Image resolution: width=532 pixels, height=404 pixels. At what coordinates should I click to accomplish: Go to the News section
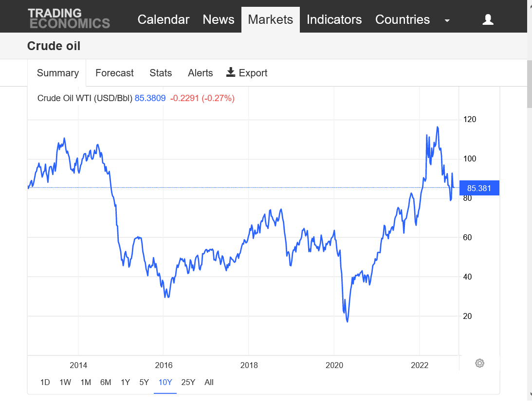point(219,19)
